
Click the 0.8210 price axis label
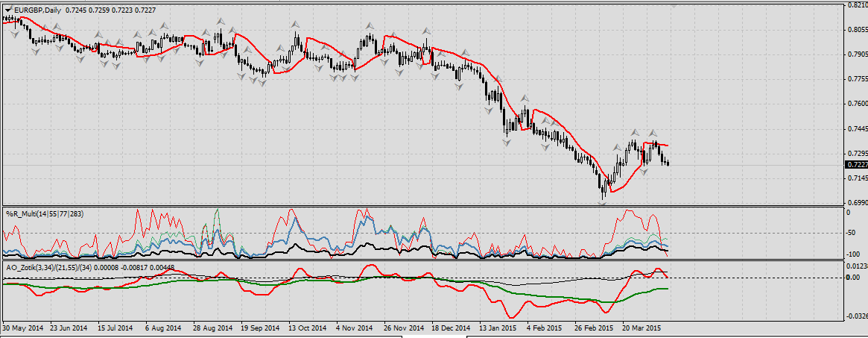857,5
